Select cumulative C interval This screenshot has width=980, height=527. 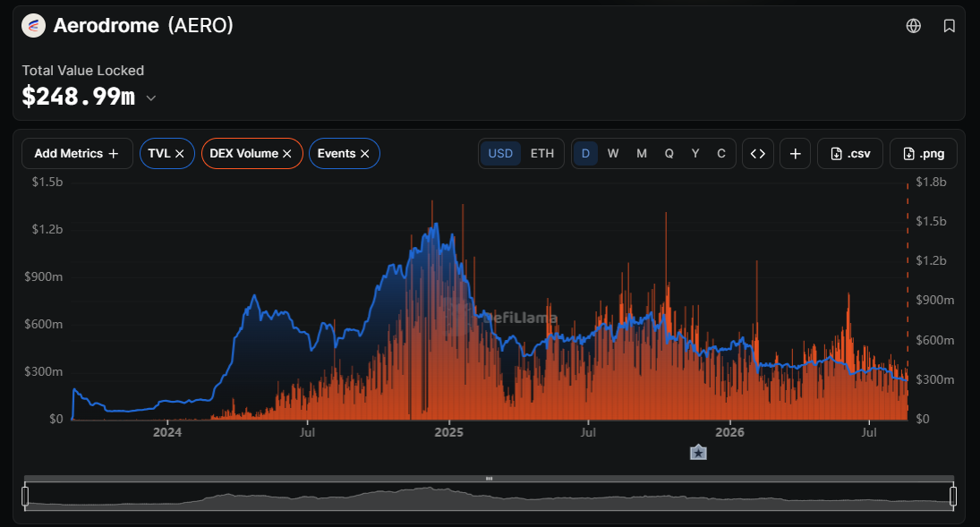pyautogui.click(x=721, y=153)
